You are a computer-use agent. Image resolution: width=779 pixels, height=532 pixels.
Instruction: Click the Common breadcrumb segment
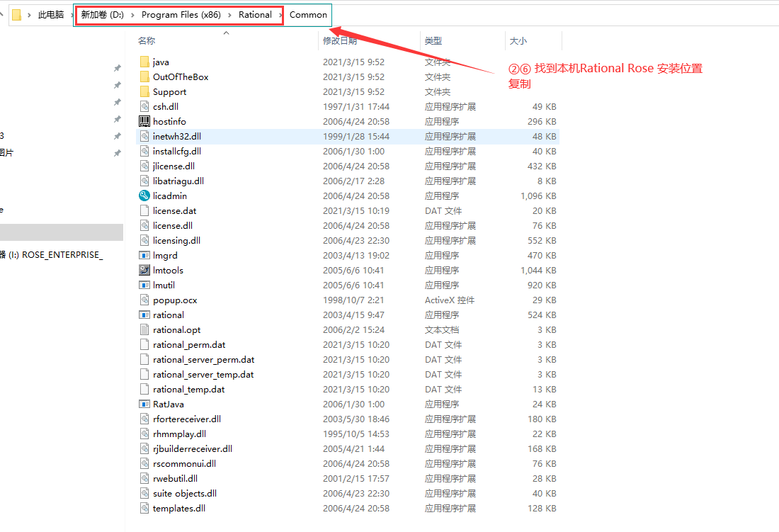[308, 15]
